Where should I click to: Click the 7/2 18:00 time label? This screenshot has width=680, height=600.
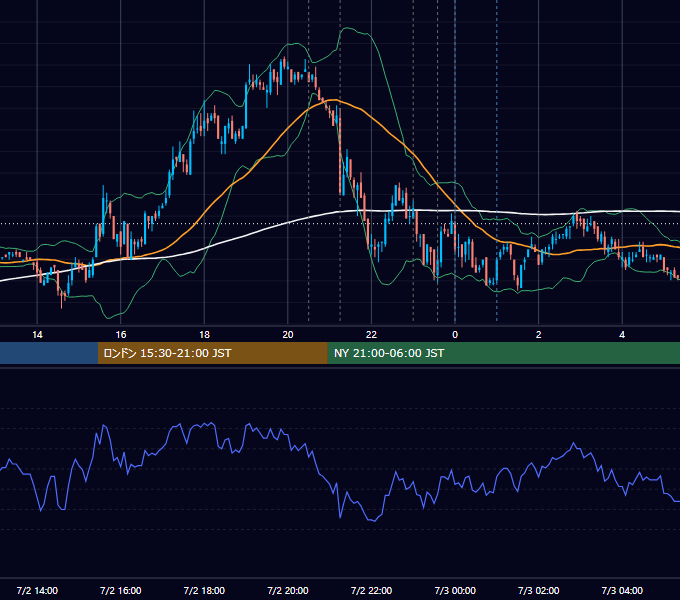click(204, 591)
